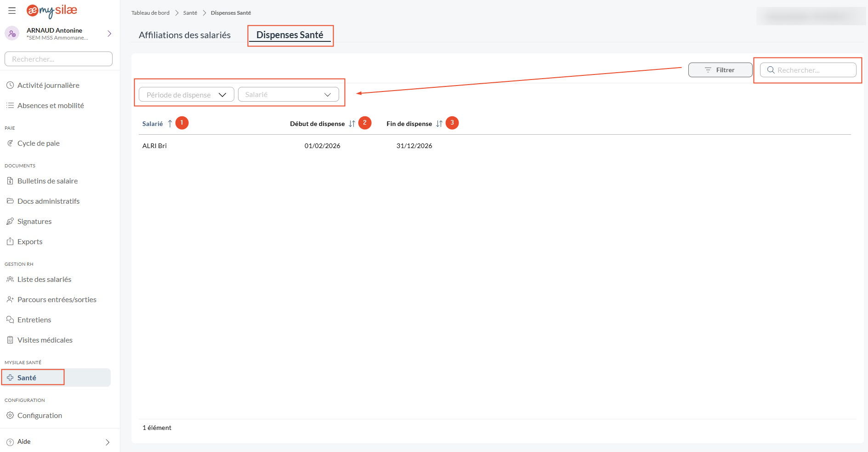Open Cycle de paie menu item

39,143
